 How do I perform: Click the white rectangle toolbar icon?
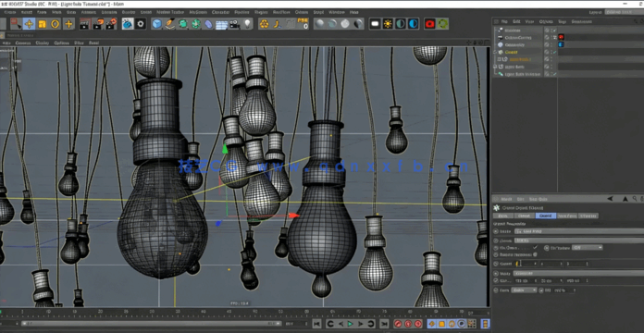[375, 24]
